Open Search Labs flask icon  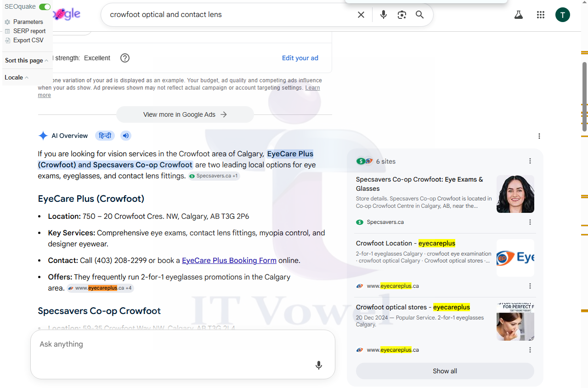coord(519,15)
